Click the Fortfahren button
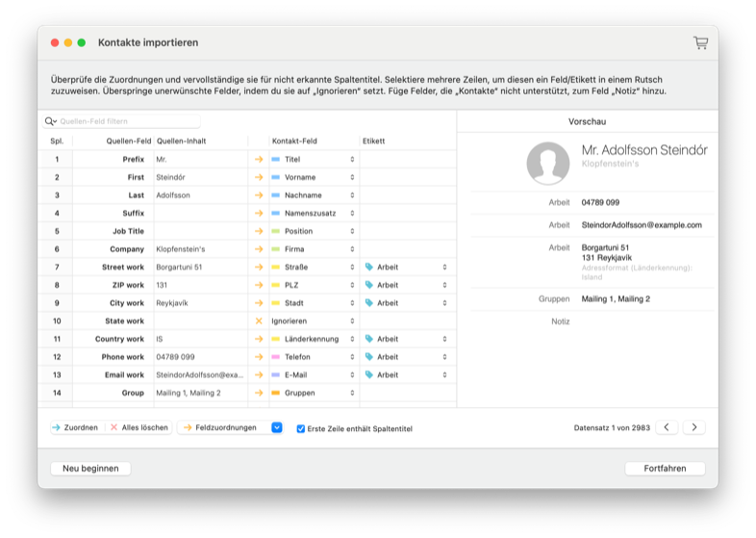 (665, 469)
